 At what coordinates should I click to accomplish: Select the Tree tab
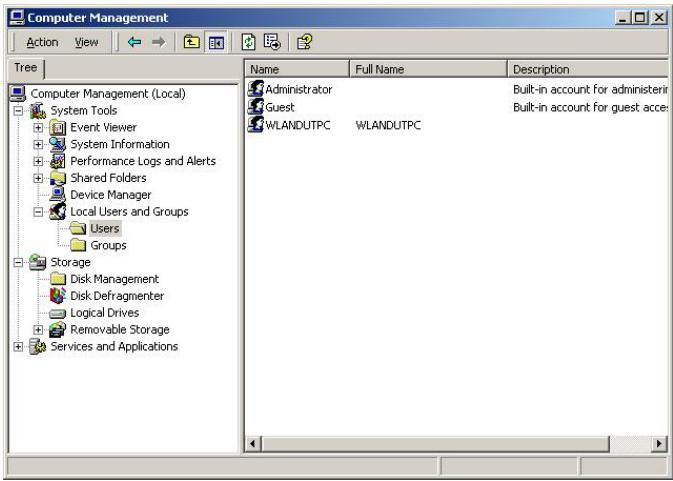[26, 68]
